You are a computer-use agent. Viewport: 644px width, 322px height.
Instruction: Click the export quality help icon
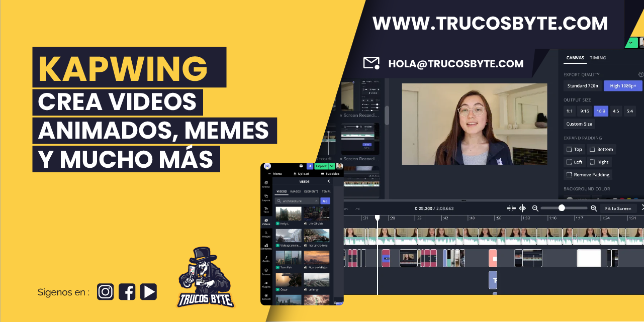pos(641,74)
